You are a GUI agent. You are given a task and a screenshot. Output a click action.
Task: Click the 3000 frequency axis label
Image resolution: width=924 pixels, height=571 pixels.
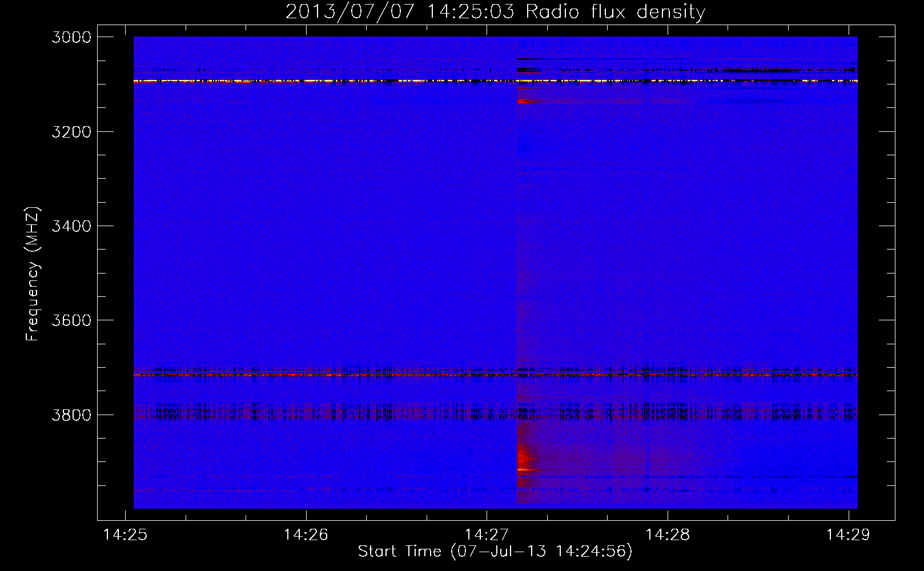(x=71, y=37)
